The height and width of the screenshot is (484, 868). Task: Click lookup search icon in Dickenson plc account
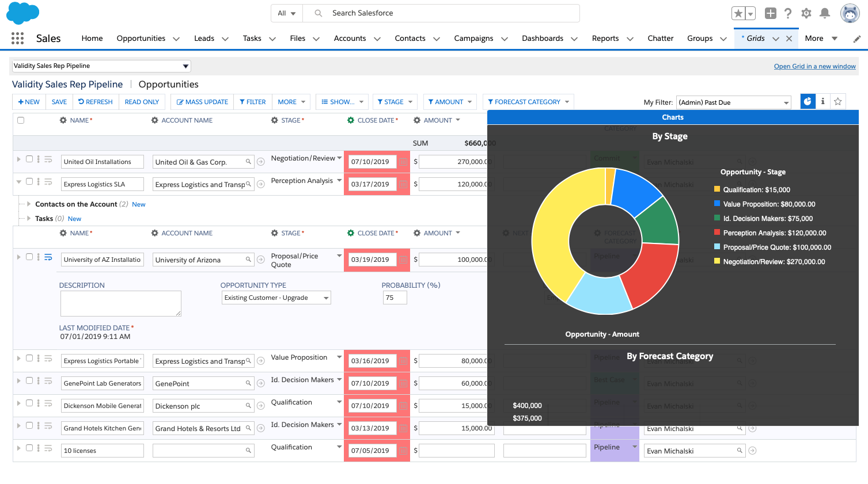tap(248, 406)
